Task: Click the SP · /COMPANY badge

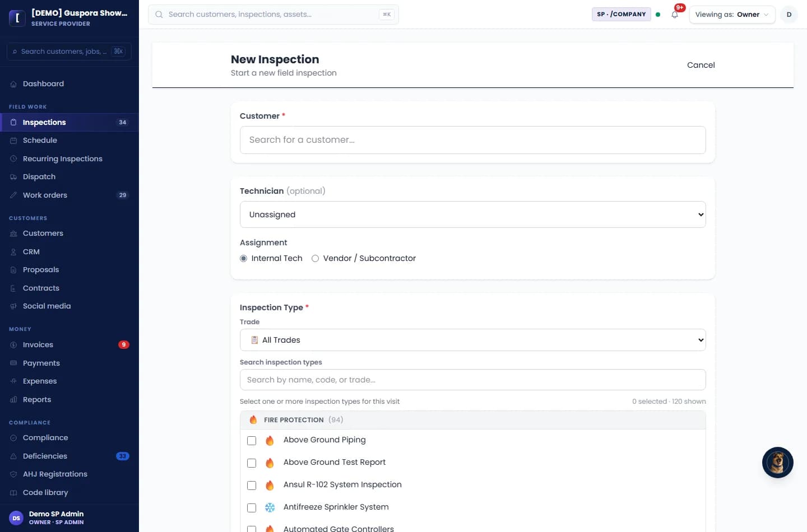Action: coord(621,15)
